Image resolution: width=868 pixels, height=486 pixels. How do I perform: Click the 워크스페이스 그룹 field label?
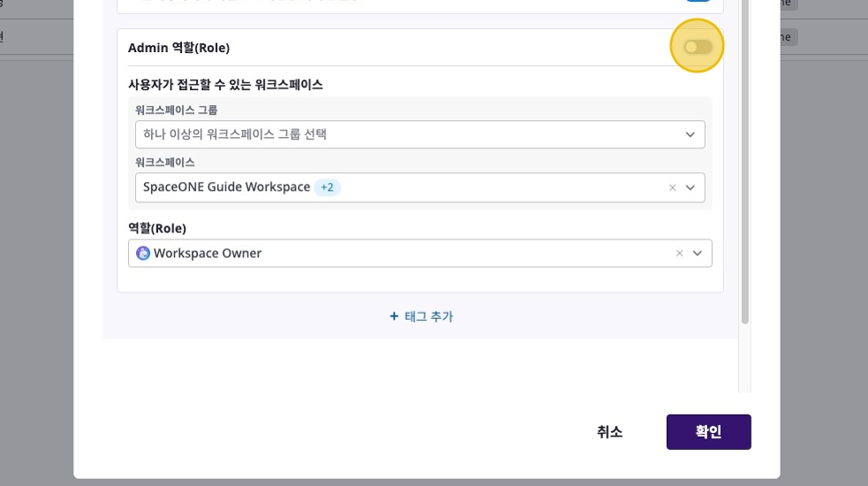pos(176,110)
